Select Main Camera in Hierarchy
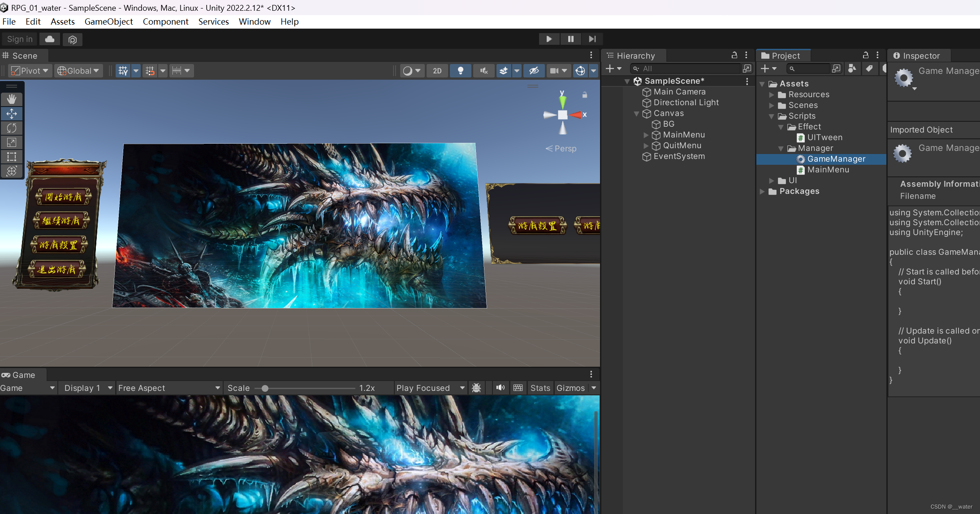The image size is (980, 514). [679, 92]
